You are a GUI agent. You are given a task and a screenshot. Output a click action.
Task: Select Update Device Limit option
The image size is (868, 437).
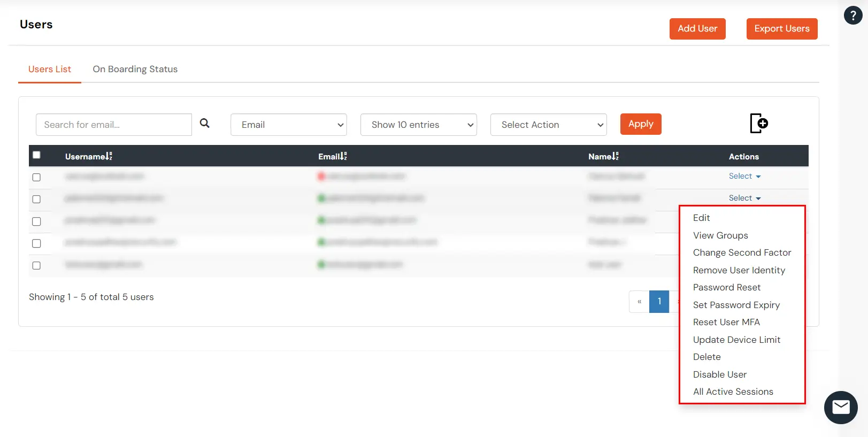(736, 340)
